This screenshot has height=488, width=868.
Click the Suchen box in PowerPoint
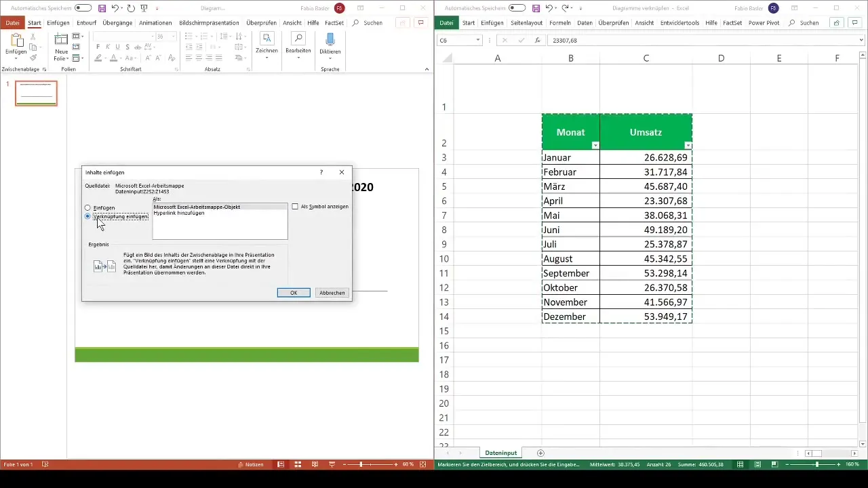pos(368,22)
